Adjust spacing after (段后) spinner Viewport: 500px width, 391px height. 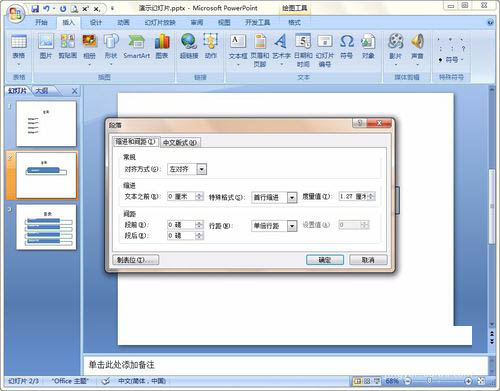[199, 236]
